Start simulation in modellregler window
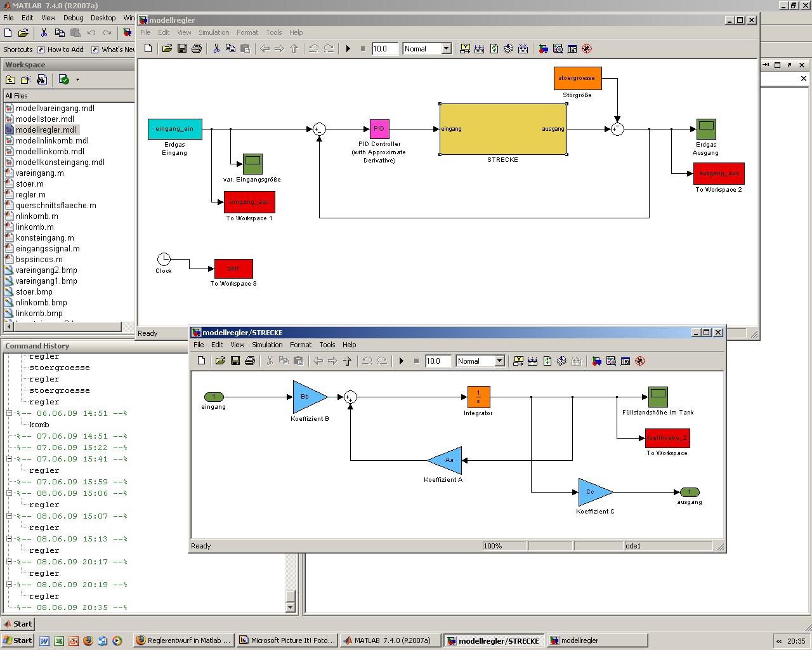The image size is (812, 650). tap(348, 48)
